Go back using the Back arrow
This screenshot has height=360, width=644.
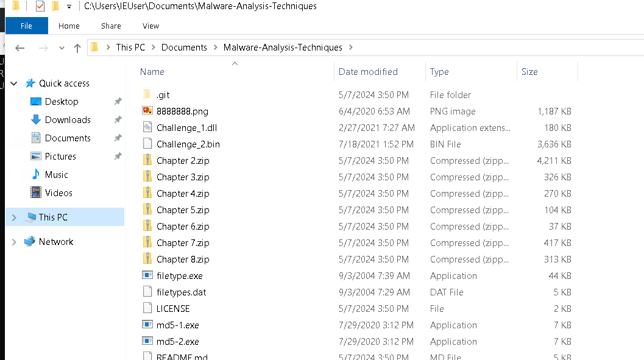tap(20, 48)
